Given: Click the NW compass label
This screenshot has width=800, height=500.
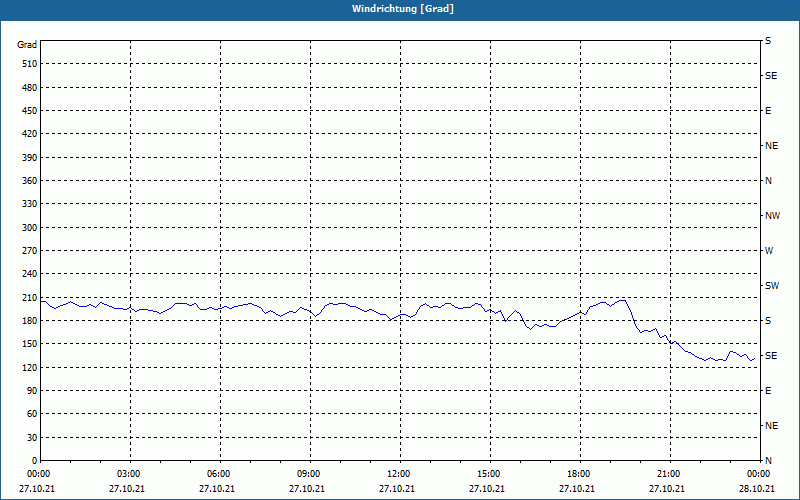Looking at the screenshot, I should pos(772,216).
